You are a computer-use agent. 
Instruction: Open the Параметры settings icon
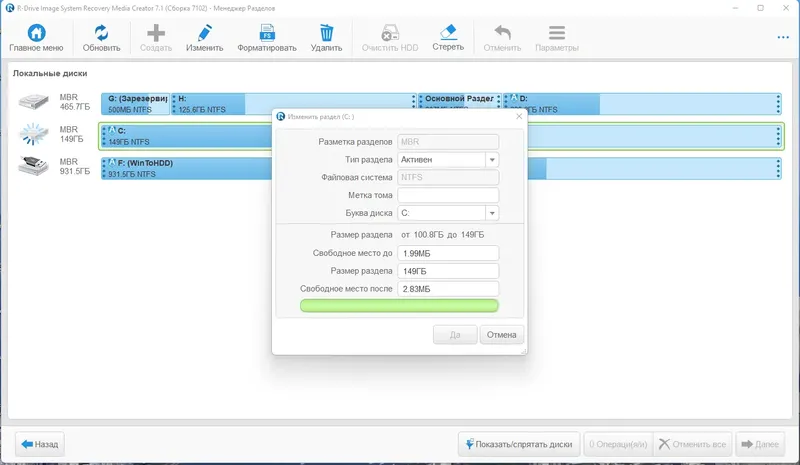[x=557, y=33]
